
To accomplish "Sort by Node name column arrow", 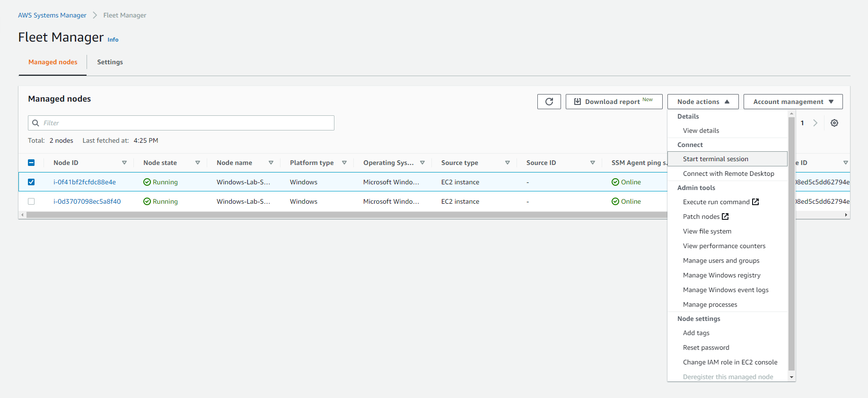I will pyautogui.click(x=271, y=163).
